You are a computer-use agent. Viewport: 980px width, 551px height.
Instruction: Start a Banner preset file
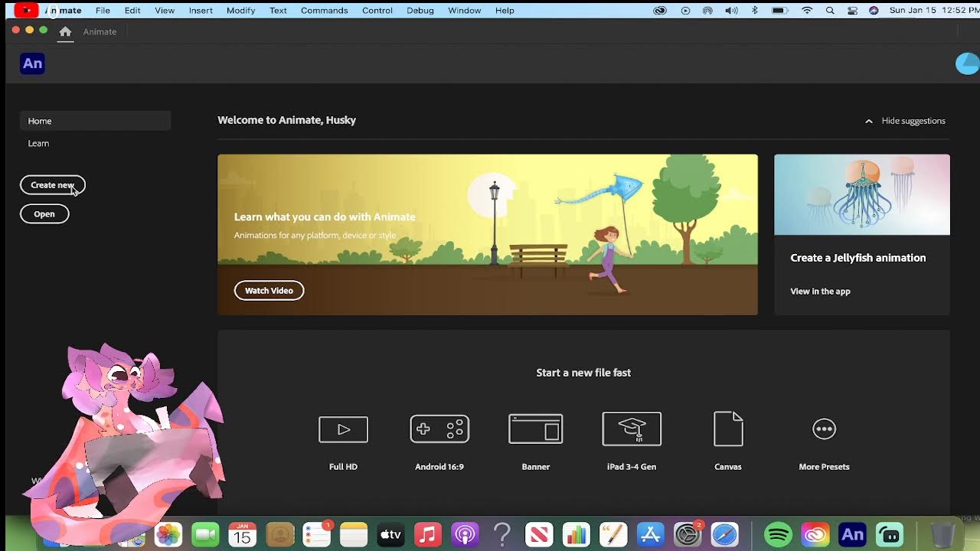(536, 429)
